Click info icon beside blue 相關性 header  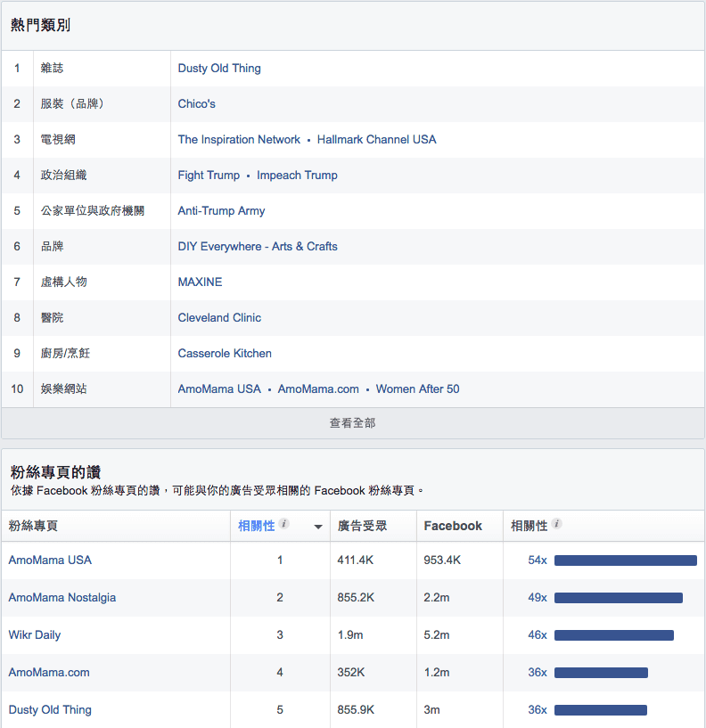[x=284, y=524]
